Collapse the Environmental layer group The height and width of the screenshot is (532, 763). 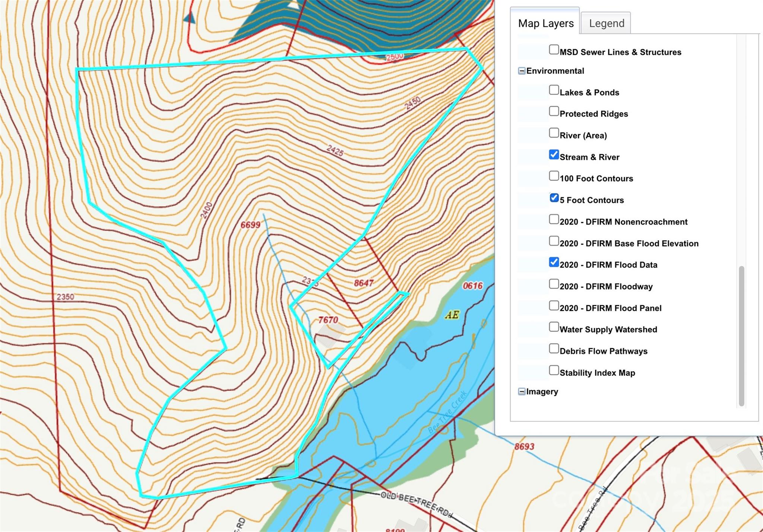click(522, 71)
